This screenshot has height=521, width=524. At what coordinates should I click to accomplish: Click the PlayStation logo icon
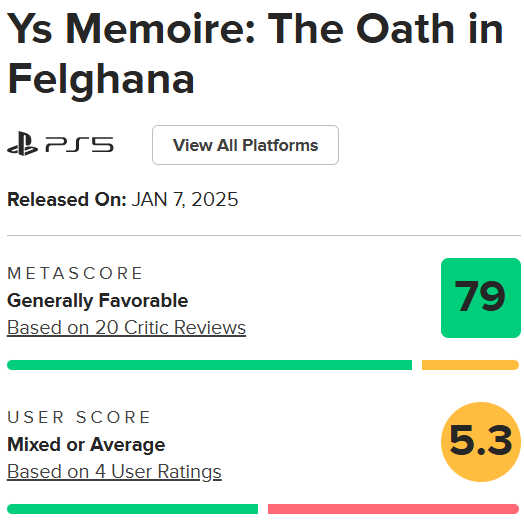(x=22, y=144)
